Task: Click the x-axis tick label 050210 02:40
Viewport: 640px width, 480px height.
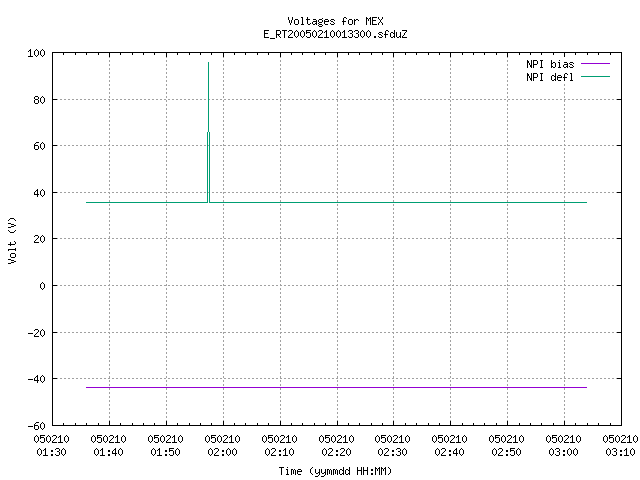Action: coord(449,445)
